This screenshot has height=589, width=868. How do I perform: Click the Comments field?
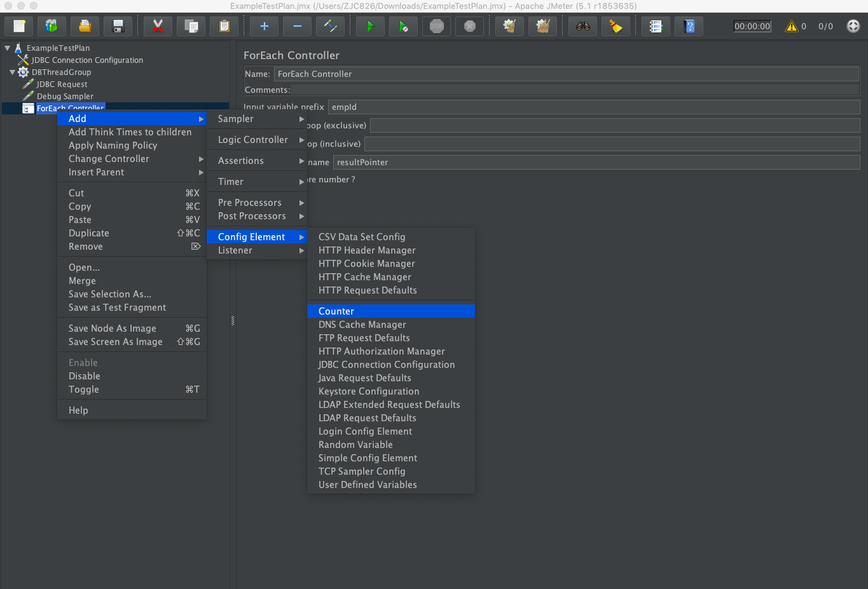(575, 90)
